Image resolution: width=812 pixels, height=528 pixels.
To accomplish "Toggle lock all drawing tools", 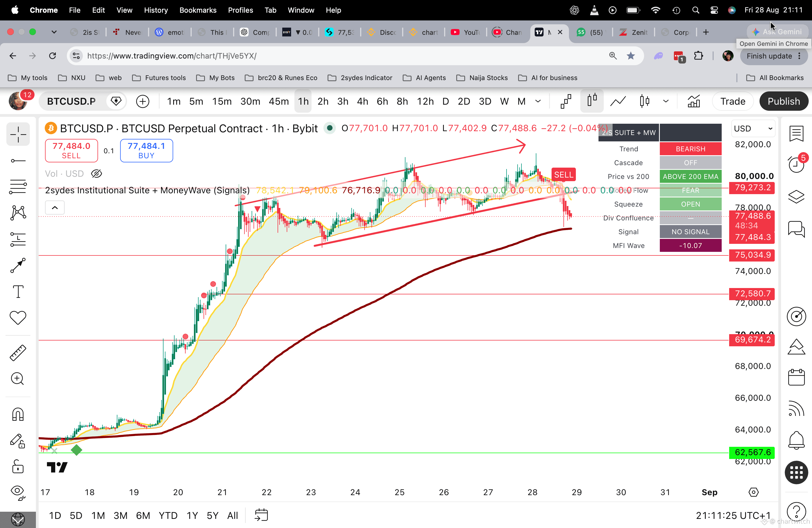I will [18, 466].
